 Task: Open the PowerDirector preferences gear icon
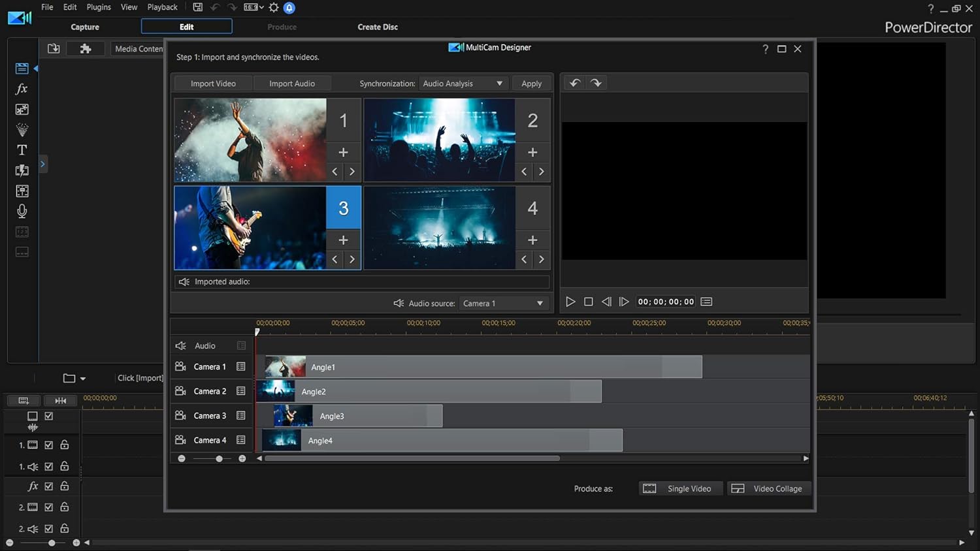[274, 7]
